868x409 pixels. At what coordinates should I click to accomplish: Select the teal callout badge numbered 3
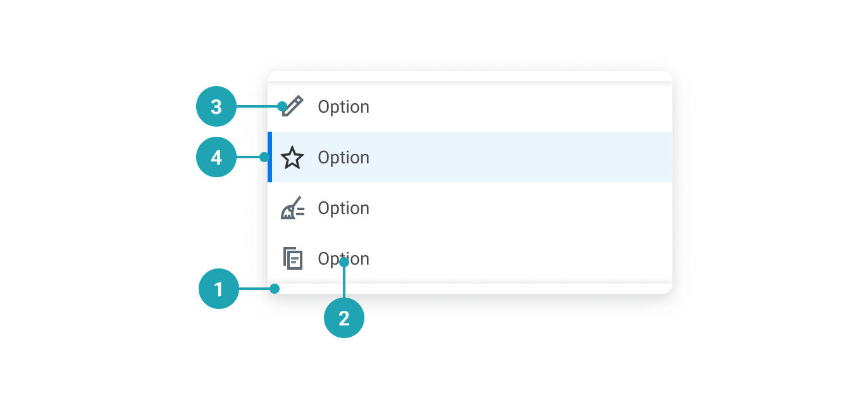[x=216, y=106]
